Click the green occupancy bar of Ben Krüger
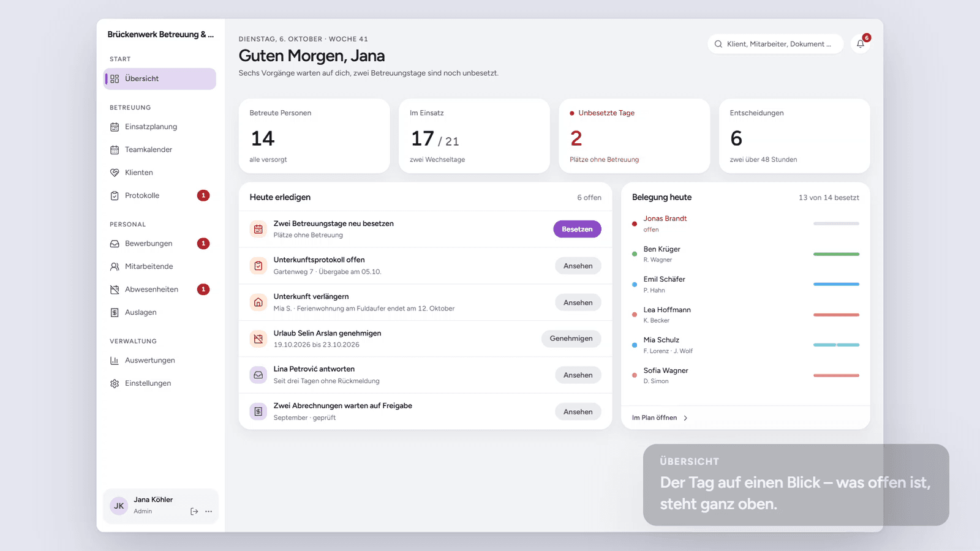This screenshot has height=551, width=980. (836, 254)
